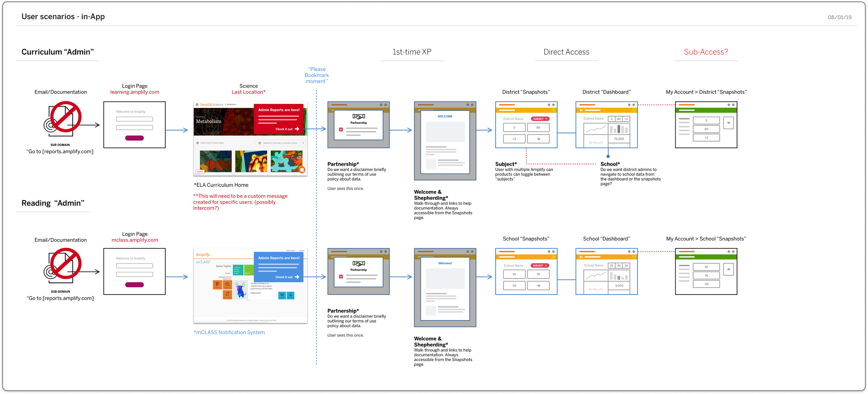Open the orange Training tile in mCLASS
The height and width of the screenshot is (394, 868).
click(x=217, y=285)
